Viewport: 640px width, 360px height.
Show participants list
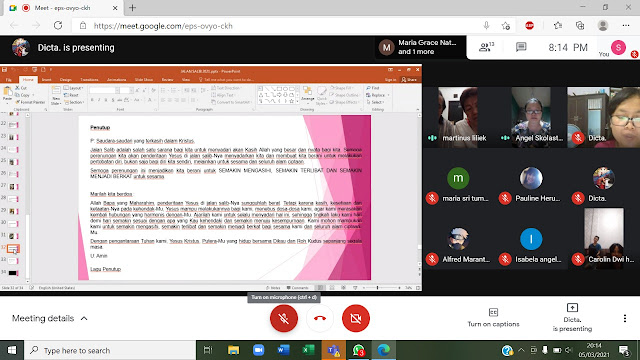pos(486,47)
